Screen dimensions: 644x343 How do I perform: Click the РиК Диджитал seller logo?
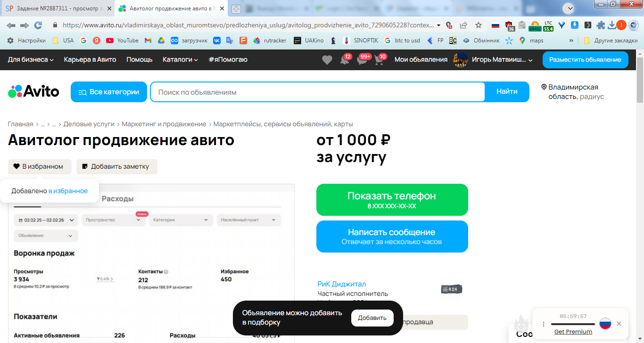click(452, 289)
